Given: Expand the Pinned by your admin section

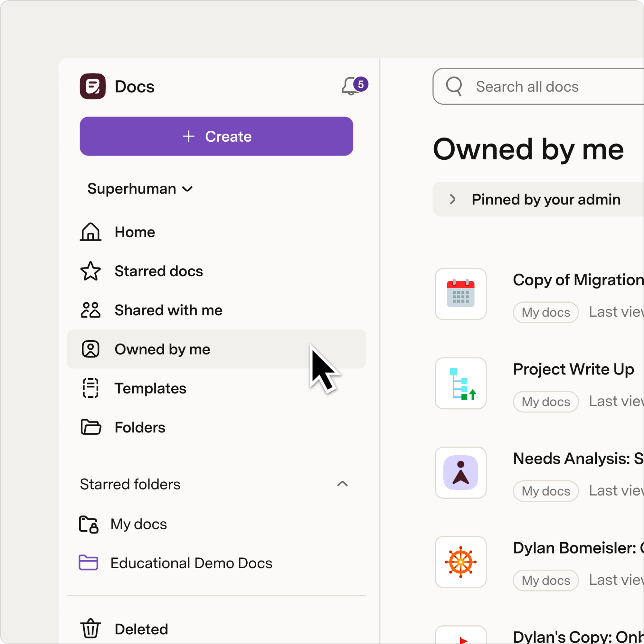Looking at the screenshot, I should [x=538, y=199].
